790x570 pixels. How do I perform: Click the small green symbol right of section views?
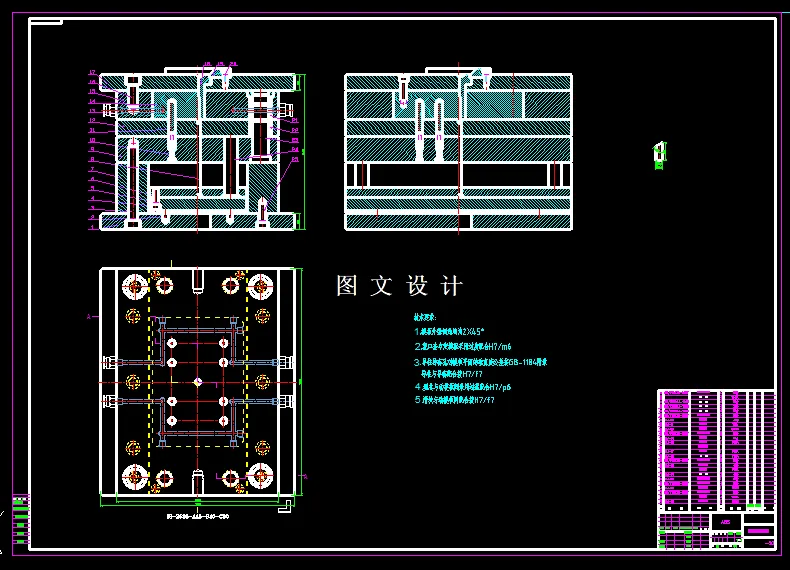click(660, 155)
